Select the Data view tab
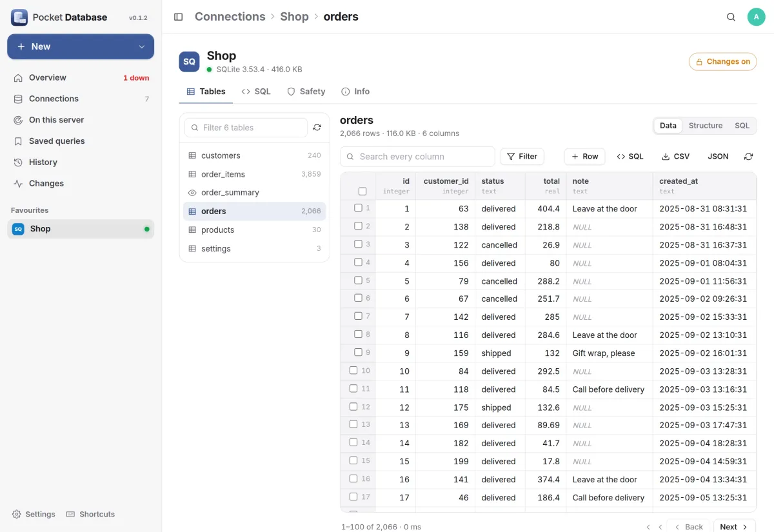The height and width of the screenshot is (532, 774). pyautogui.click(x=668, y=126)
